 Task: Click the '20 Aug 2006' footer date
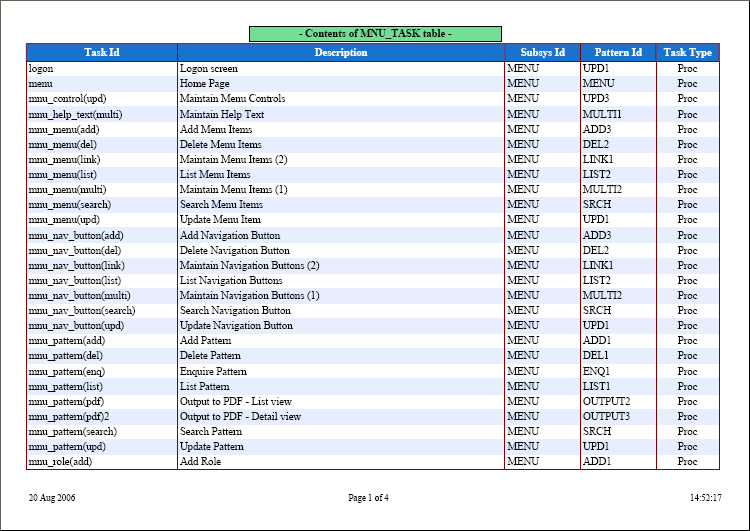coord(52,497)
